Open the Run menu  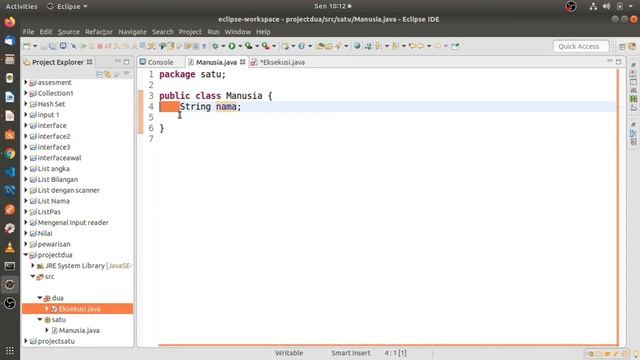click(x=213, y=32)
